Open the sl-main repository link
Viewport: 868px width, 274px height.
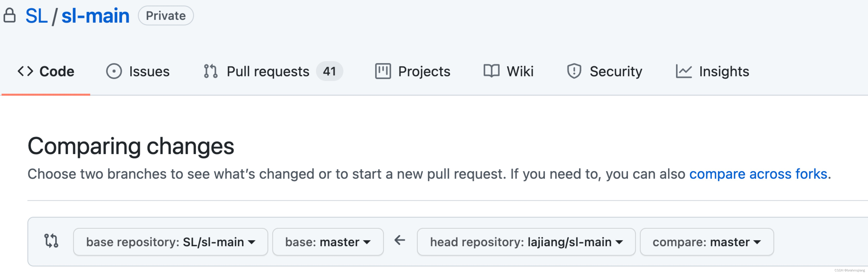(x=96, y=15)
